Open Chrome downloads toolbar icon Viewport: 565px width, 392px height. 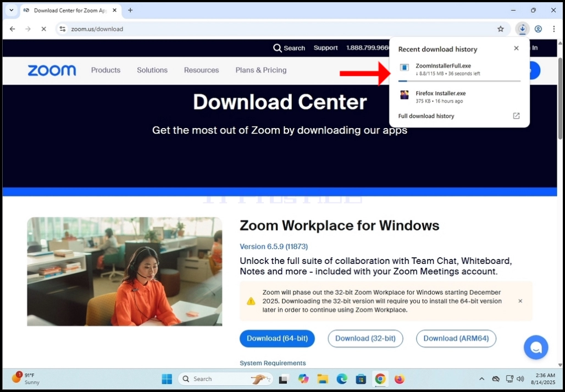pyautogui.click(x=522, y=29)
